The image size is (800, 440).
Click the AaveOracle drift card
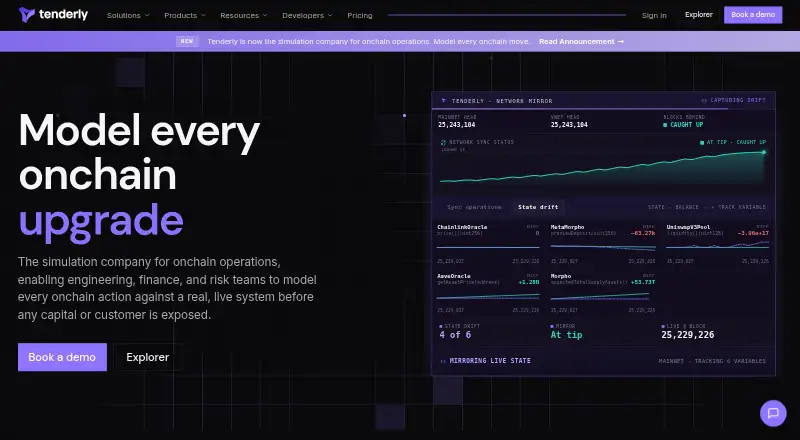pos(488,293)
